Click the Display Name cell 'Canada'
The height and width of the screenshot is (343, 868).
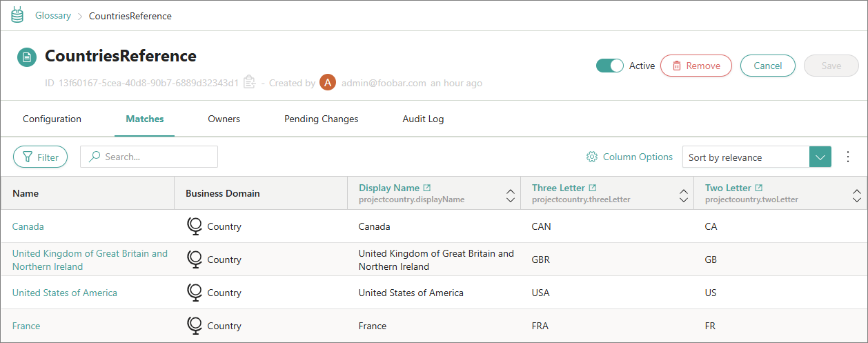375,226
